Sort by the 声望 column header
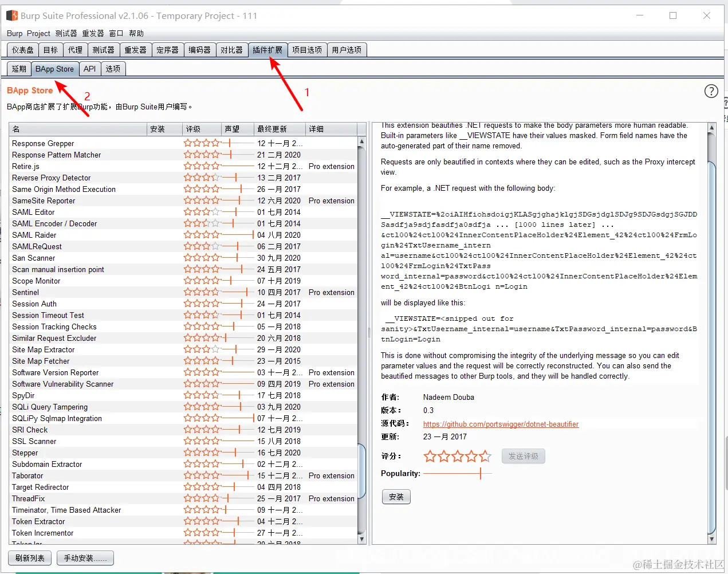The height and width of the screenshot is (574, 728). (x=238, y=129)
